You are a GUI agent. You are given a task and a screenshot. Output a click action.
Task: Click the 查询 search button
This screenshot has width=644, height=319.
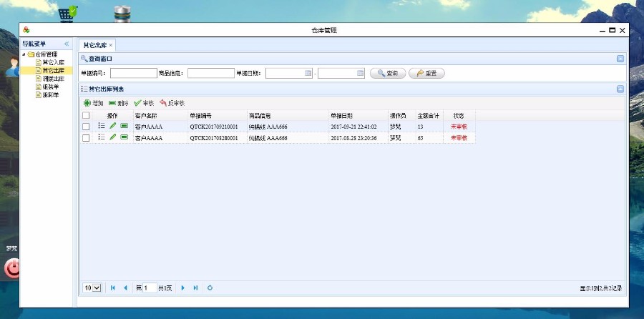tap(388, 73)
